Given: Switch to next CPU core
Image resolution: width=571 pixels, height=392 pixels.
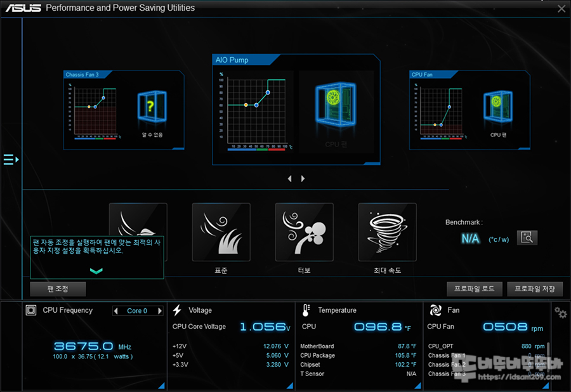Looking at the screenshot, I should click(159, 311).
